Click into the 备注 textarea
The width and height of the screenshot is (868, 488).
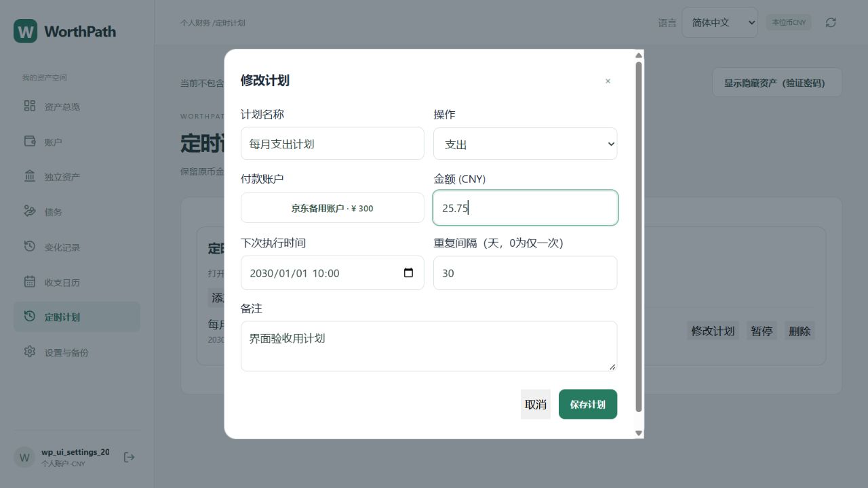[x=429, y=346]
